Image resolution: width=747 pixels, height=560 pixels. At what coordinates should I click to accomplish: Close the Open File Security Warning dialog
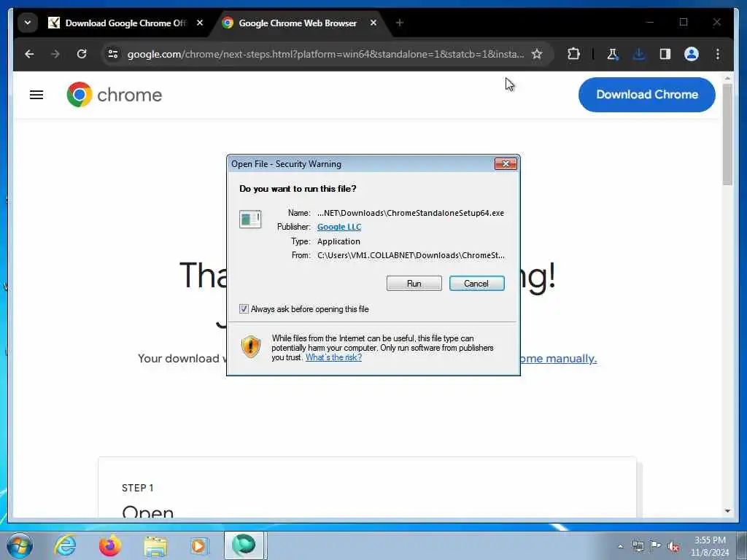506,164
